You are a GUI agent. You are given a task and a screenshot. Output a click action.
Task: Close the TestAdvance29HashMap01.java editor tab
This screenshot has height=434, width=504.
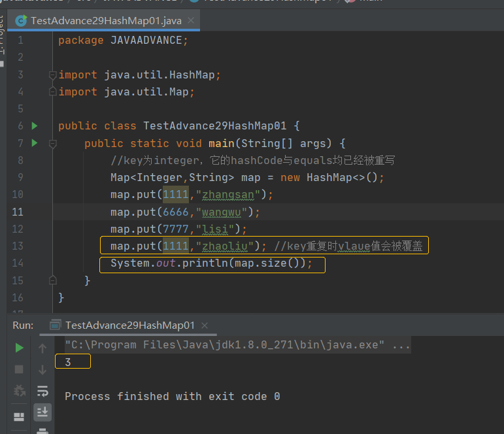191,20
